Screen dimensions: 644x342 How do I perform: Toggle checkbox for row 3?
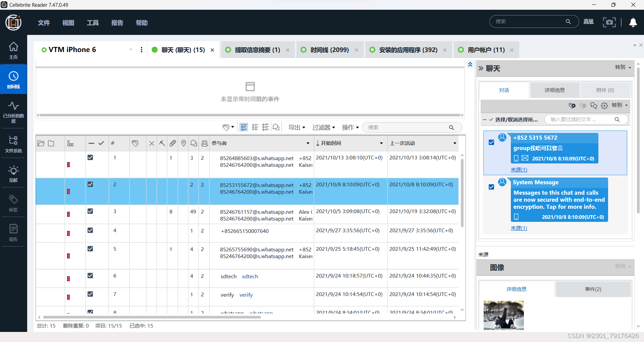[x=90, y=211]
